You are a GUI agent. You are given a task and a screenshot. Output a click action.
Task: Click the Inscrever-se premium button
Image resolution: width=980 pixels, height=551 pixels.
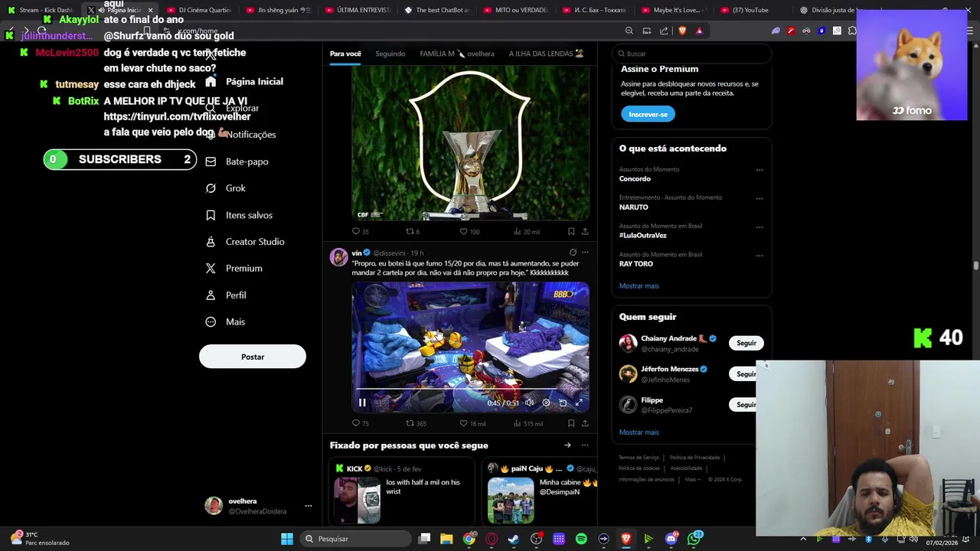tap(648, 114)
